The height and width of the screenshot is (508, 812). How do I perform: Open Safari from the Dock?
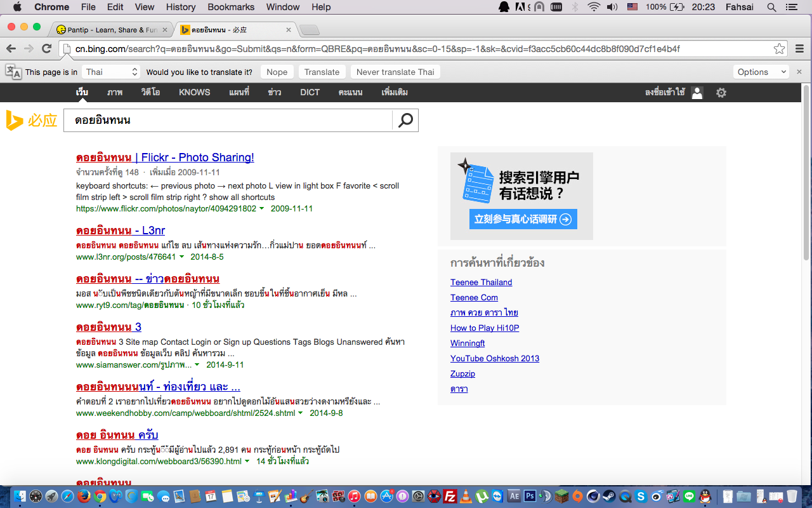tap(67, 496)
